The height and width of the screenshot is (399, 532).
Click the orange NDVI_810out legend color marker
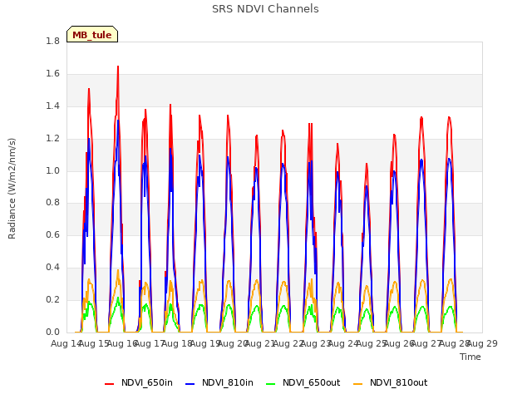click(358, 384)
